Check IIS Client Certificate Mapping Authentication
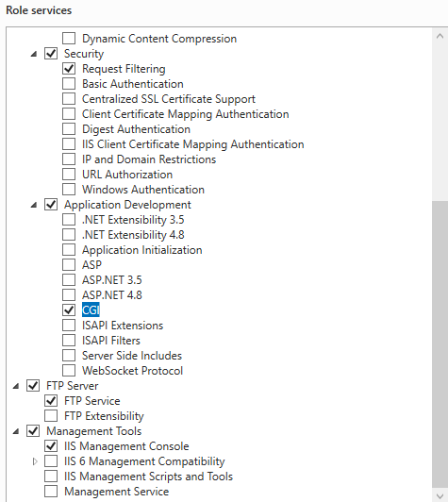 pos(69,144)
